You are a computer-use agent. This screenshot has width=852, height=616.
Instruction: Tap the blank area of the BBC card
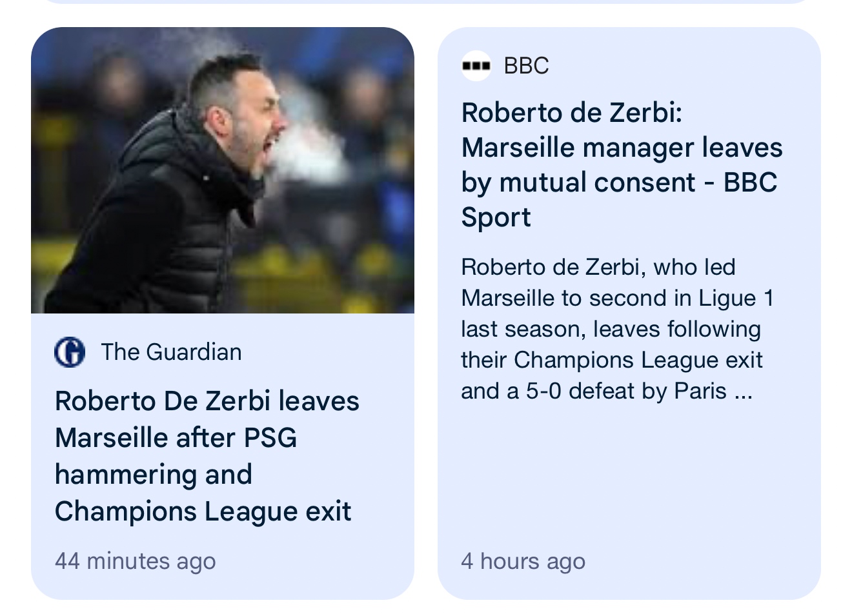[x=629, y=477]
